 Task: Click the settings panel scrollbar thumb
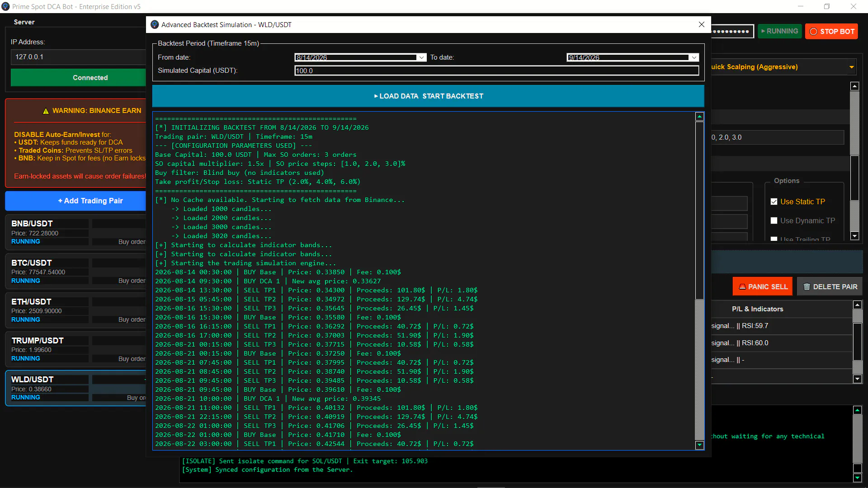tap(854, 178)
